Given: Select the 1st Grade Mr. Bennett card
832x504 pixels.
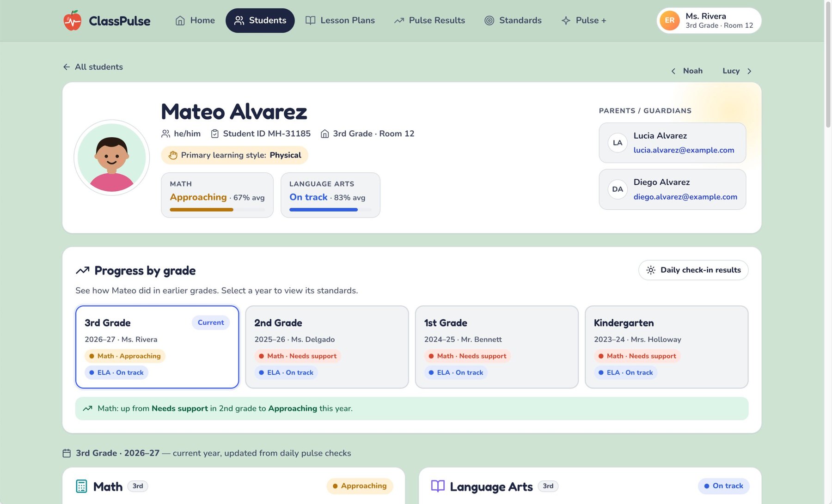Looking at the screenshot, I should click(x=497, y=347).
